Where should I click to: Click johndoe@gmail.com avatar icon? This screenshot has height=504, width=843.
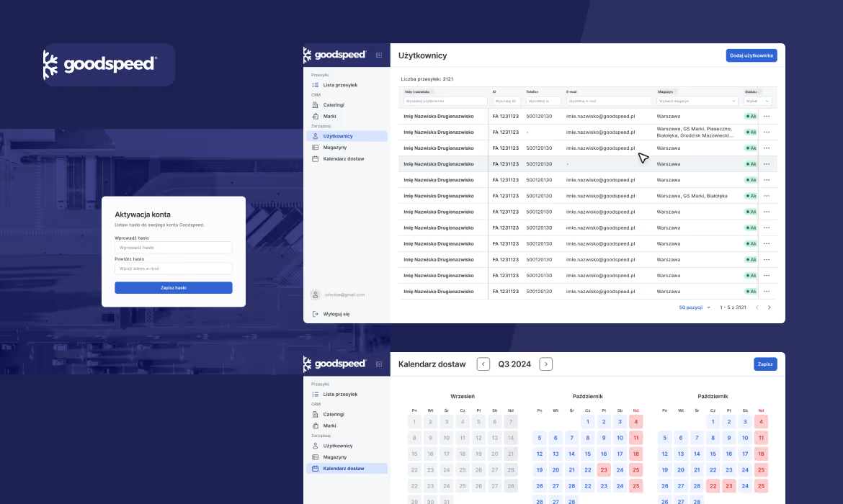point(316,294)
